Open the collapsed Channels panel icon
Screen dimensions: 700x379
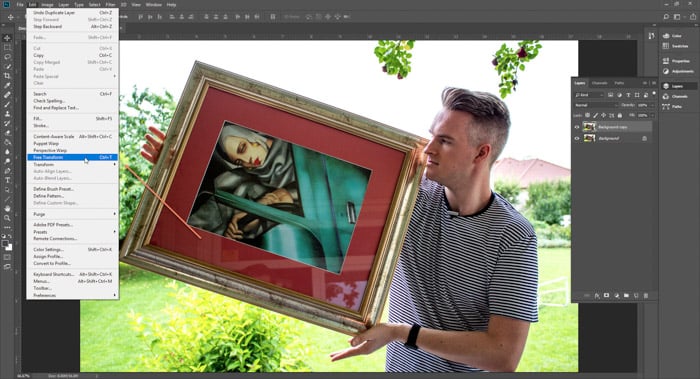666,96
